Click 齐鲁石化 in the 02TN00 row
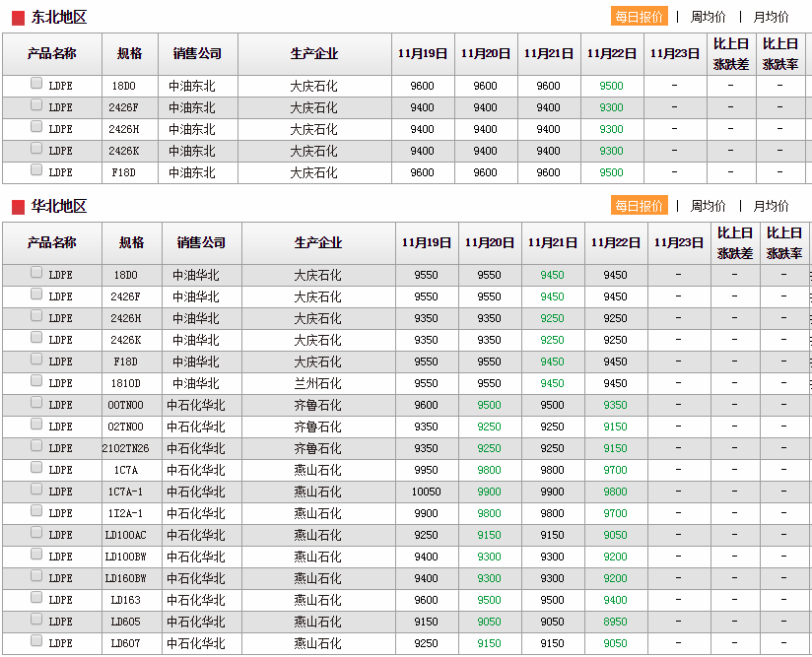Viewport: 812px width, 657px height. point(318,427)
